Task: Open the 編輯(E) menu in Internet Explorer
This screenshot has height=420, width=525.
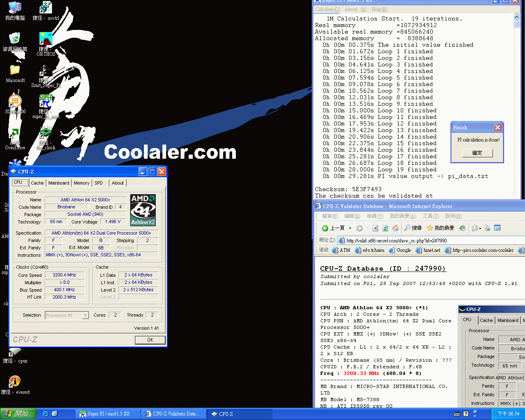Action: 352,216
